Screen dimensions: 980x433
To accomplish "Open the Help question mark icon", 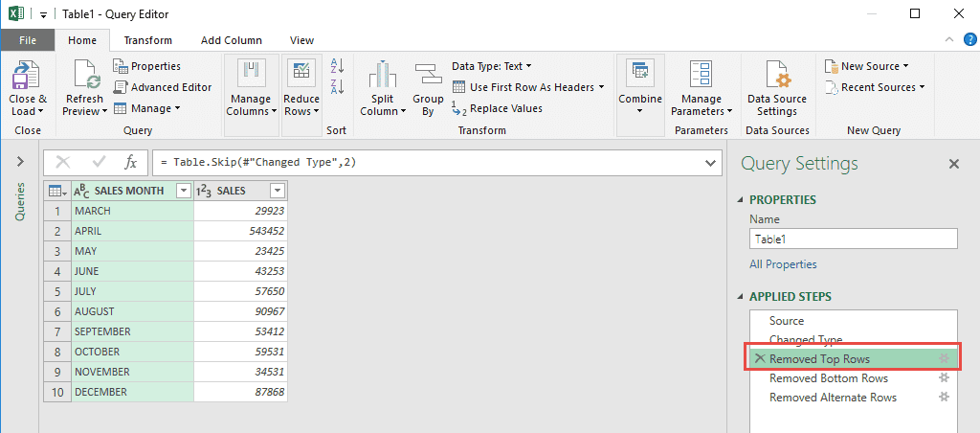I will pyautogui.click(x=969, y=38).
